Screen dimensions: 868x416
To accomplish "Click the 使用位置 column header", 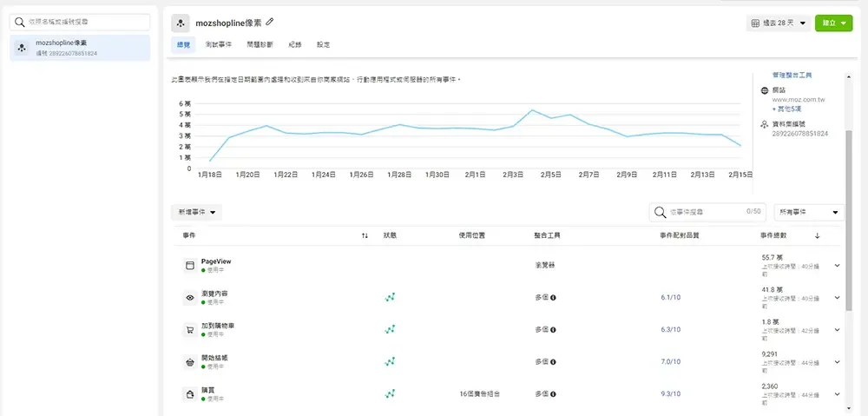I will pyautogui.click(x=472, y=235).
